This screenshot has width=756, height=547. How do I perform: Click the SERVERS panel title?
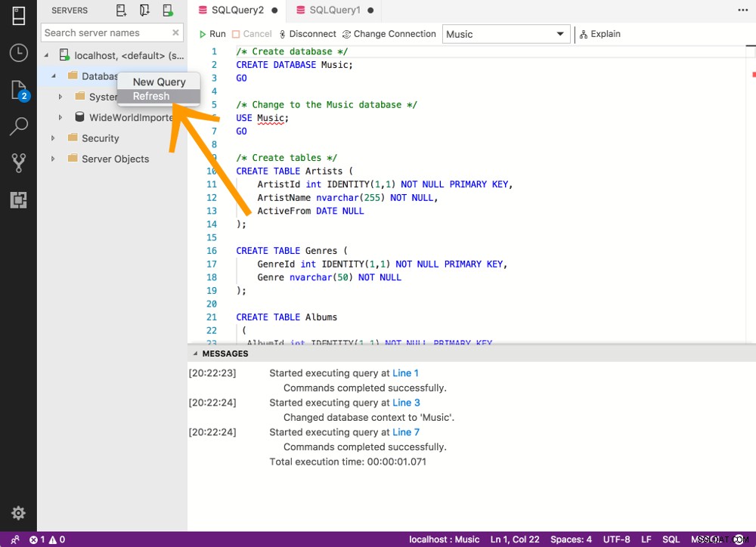coord(70,10)
